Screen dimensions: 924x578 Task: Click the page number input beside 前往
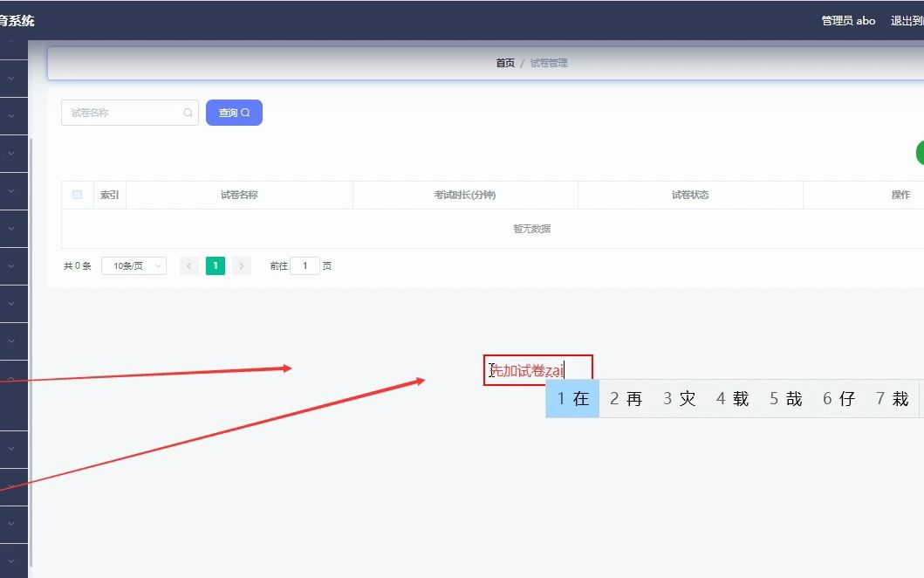305,265
